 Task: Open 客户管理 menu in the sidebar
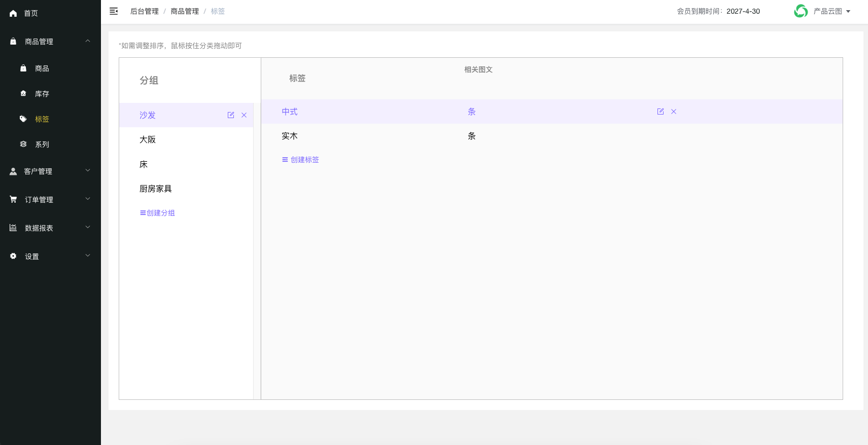click(50, 171)
